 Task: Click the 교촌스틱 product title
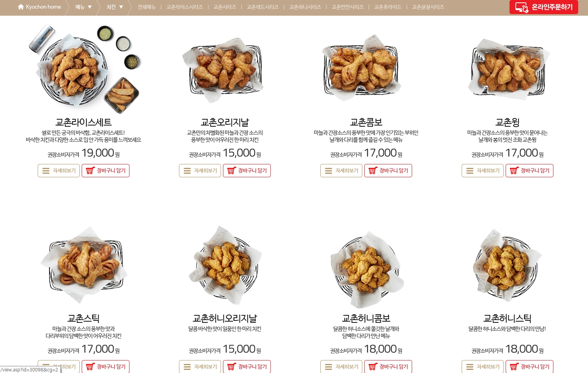click(84, 318)
